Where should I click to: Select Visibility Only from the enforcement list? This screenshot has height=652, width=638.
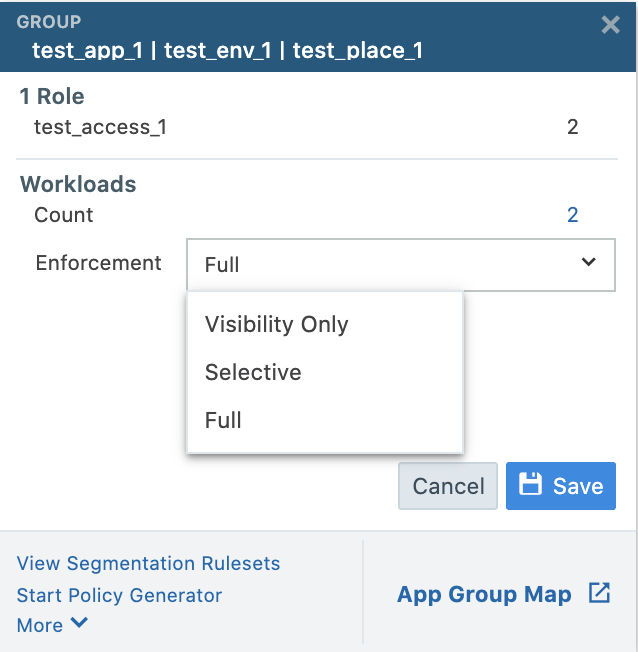pos(276,324)
